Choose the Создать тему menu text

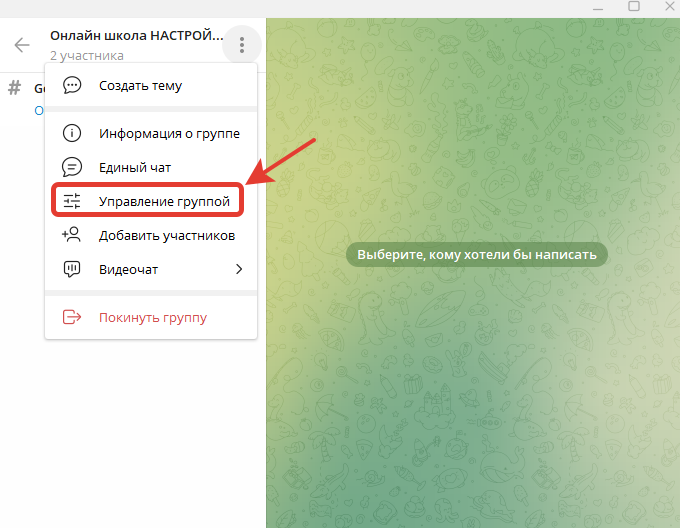point(140,86)
